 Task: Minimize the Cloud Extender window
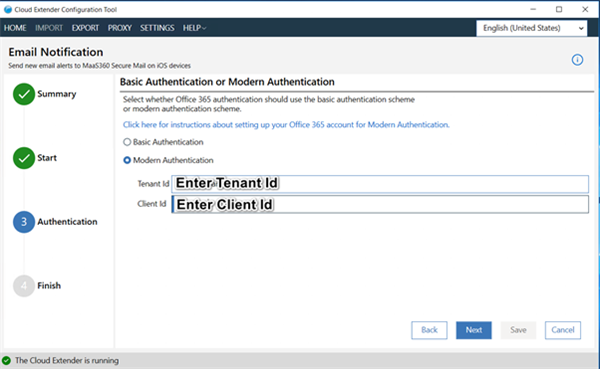click(x=533, y=9)
